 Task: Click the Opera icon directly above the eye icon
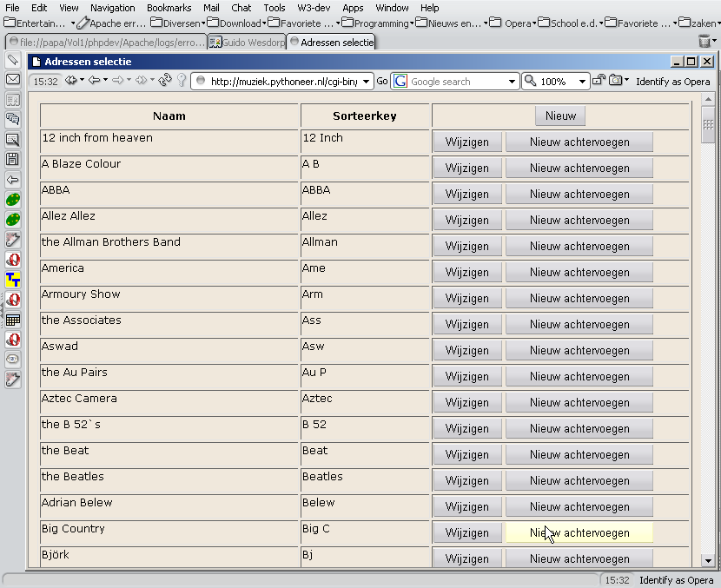point(12,340)
